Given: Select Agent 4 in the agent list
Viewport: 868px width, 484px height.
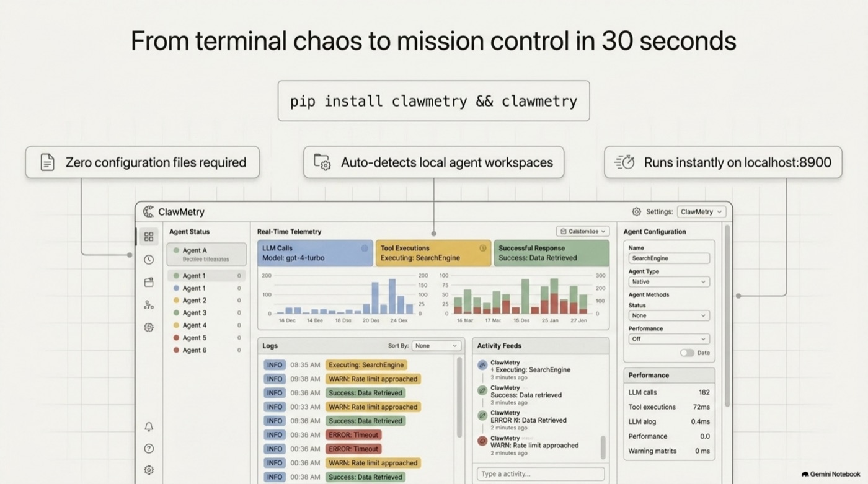Looking at the screenshot, I should coord(206,325).
